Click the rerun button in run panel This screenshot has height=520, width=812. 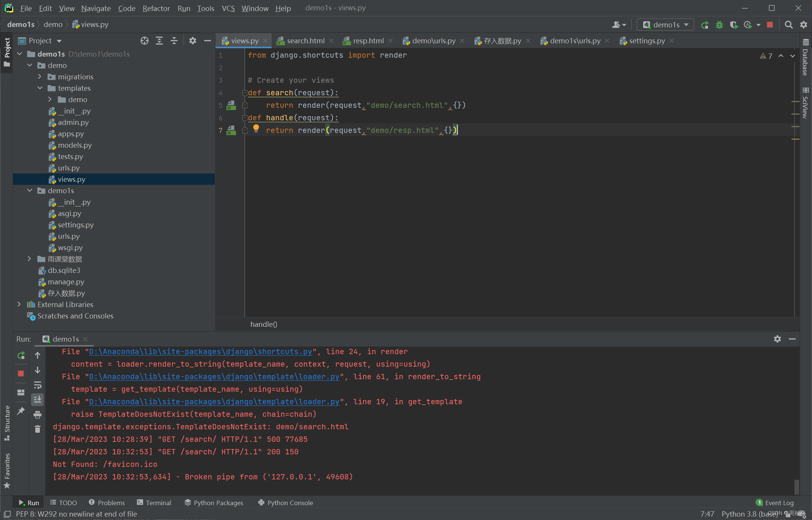[x=21, y=355]
